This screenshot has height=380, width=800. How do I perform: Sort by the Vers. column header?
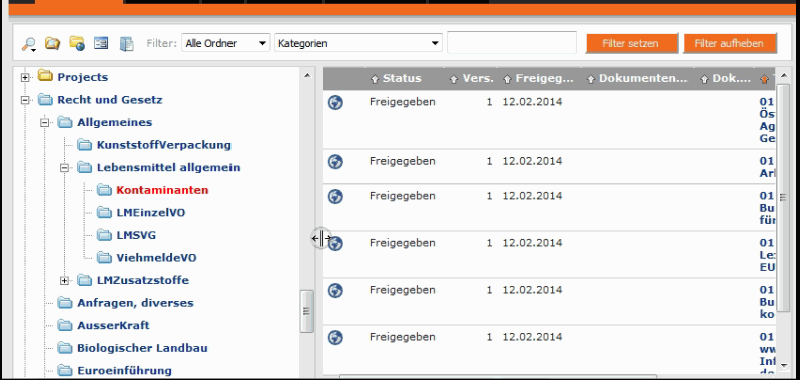coord(472,79)
